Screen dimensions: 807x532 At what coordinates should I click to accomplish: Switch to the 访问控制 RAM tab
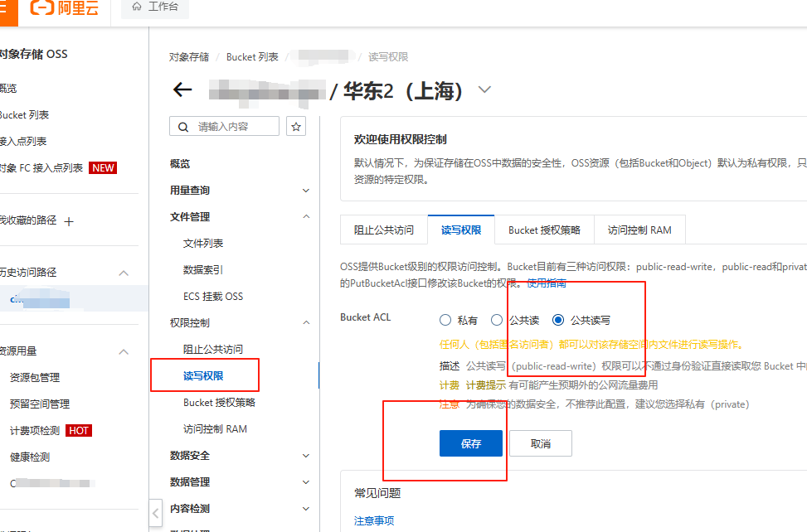(x=639, y=230)
